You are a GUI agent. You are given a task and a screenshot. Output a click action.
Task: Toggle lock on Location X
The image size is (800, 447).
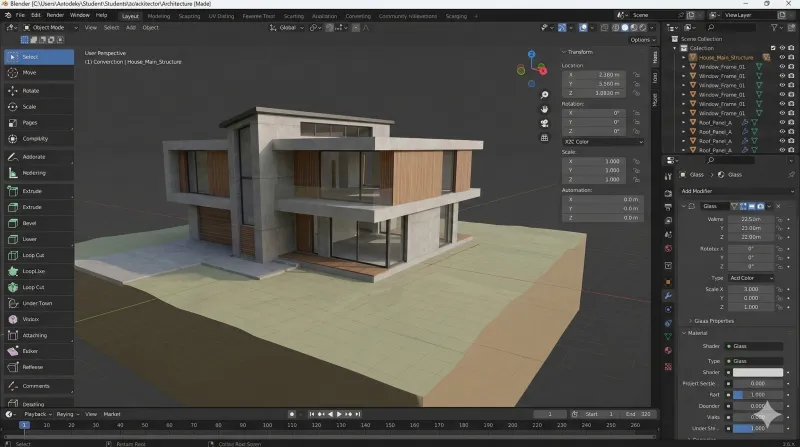click(x=636, y=75)
